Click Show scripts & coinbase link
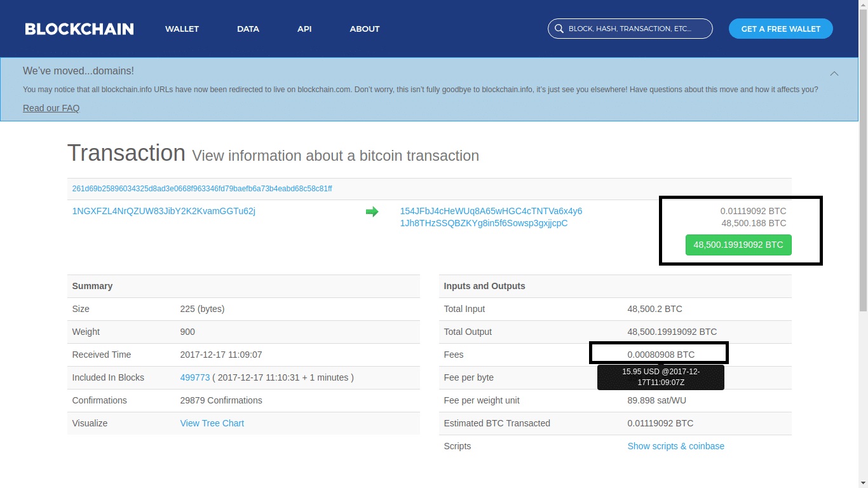868x488 pixels. point(676,446)
